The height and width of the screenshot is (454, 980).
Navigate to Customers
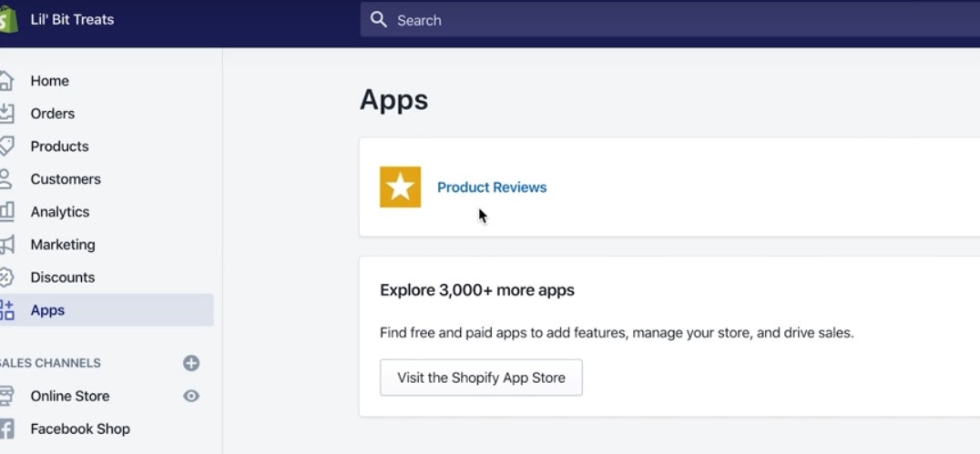(x=66, y=179)
